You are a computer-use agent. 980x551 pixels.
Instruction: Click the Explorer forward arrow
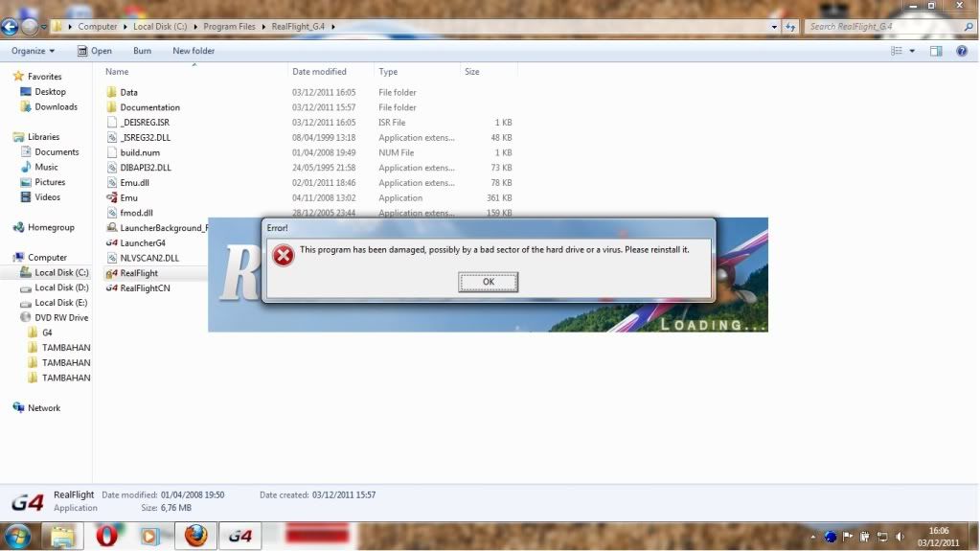(x=30, y=27)
